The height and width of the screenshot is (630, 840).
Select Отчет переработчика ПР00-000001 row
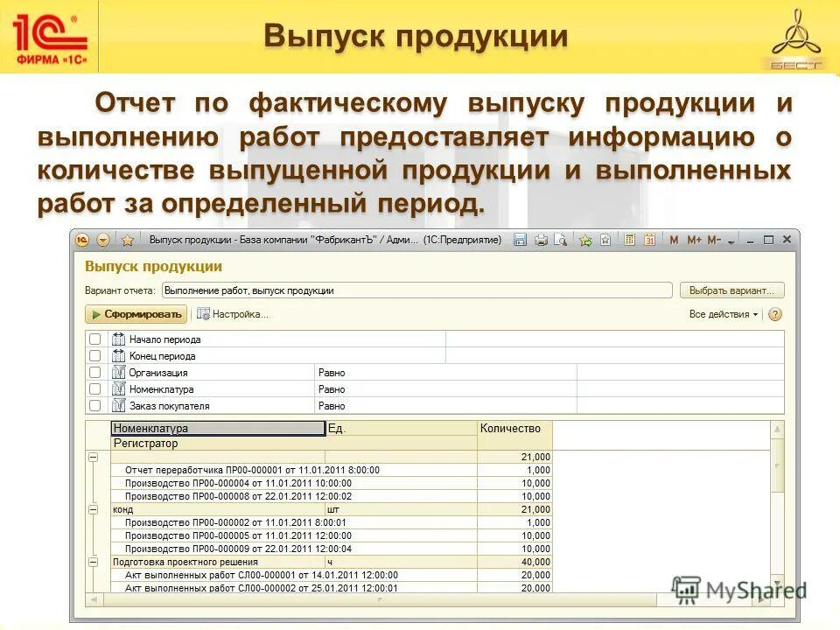(331, 470)
